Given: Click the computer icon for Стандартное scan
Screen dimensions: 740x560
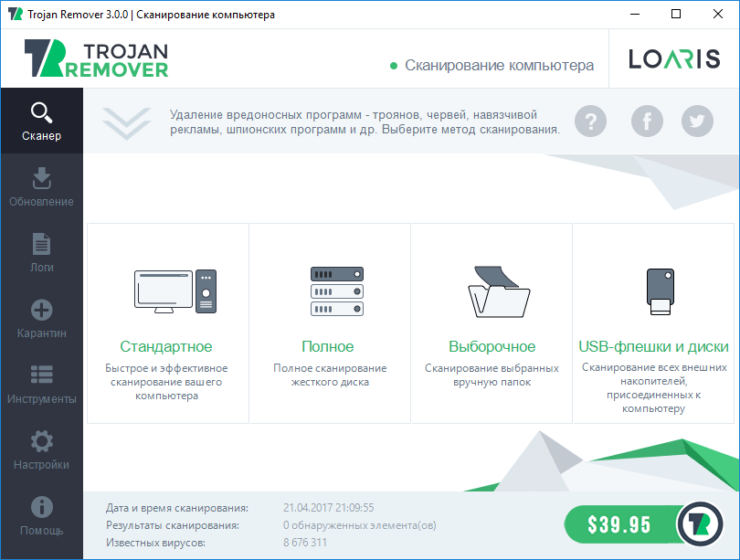Looking at the screenshot, I should 175,291.
